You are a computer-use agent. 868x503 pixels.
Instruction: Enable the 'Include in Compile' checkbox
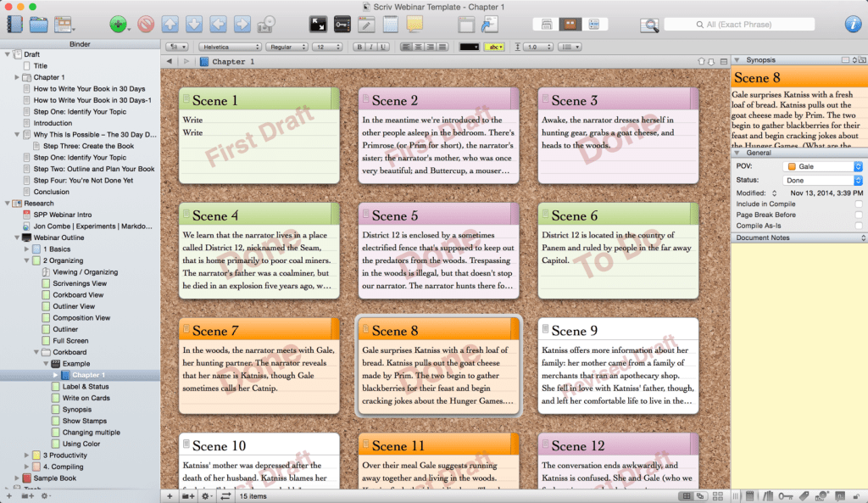(859, 204)
